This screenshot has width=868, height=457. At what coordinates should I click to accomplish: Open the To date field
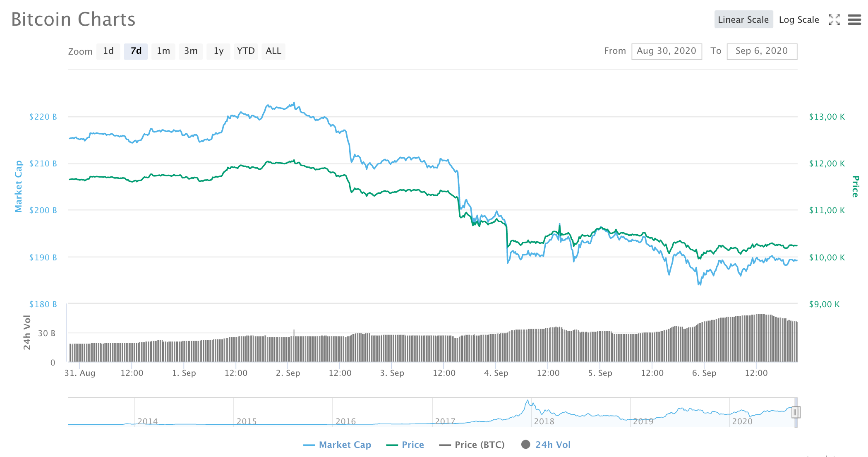(761, 51)
